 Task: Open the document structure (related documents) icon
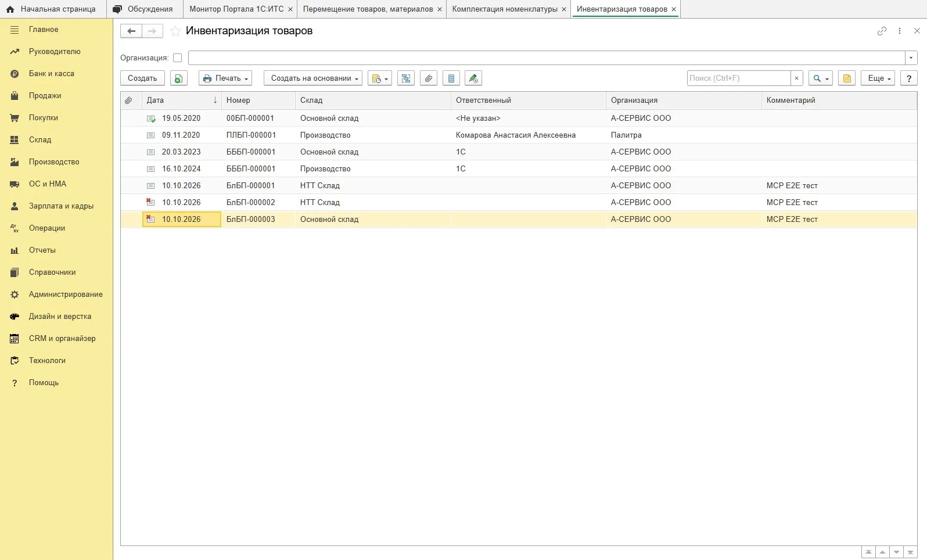click(406, 78)
